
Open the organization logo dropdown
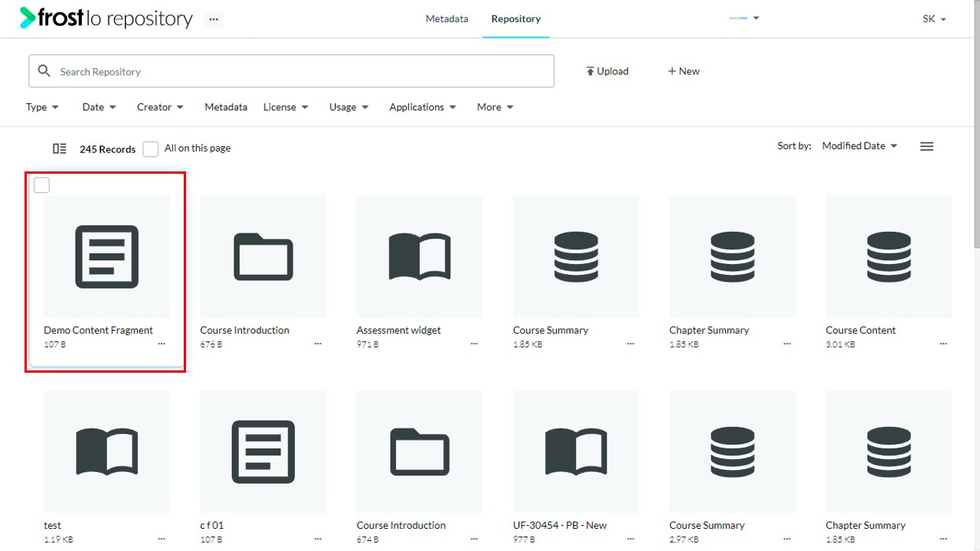coord(743,18)
